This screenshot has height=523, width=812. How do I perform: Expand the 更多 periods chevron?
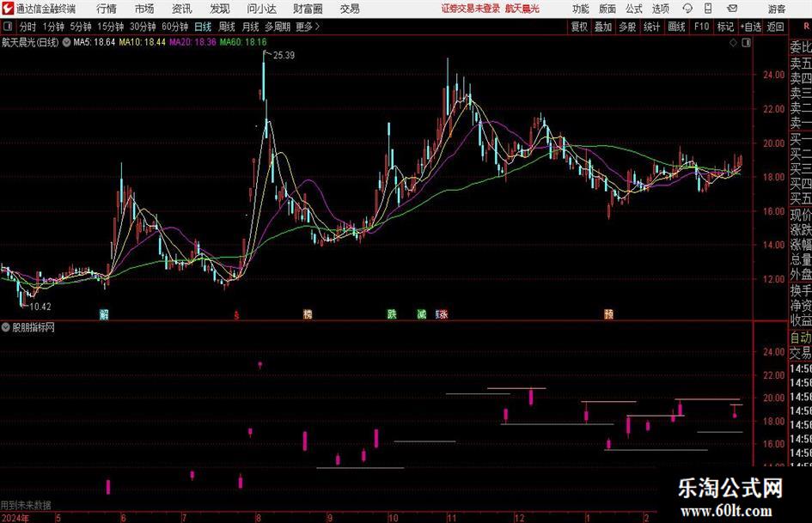(308, 27)
